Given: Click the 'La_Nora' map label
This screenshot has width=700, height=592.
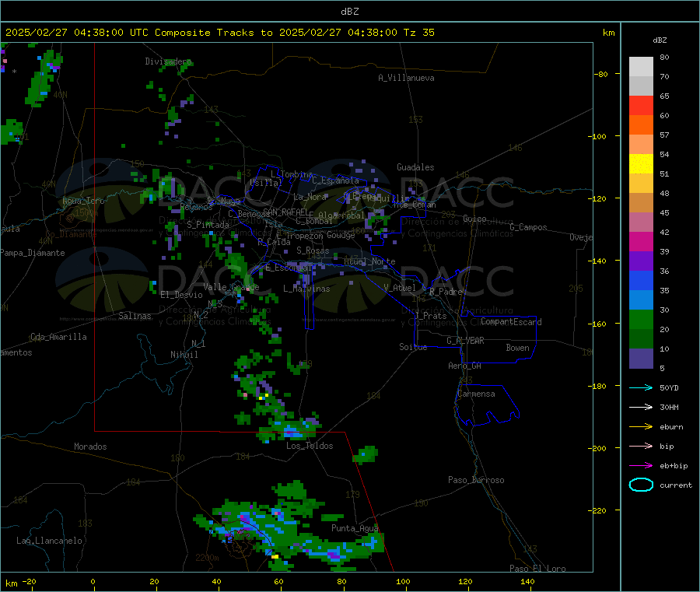Looking at the screenshot, I should pos(310,197).
